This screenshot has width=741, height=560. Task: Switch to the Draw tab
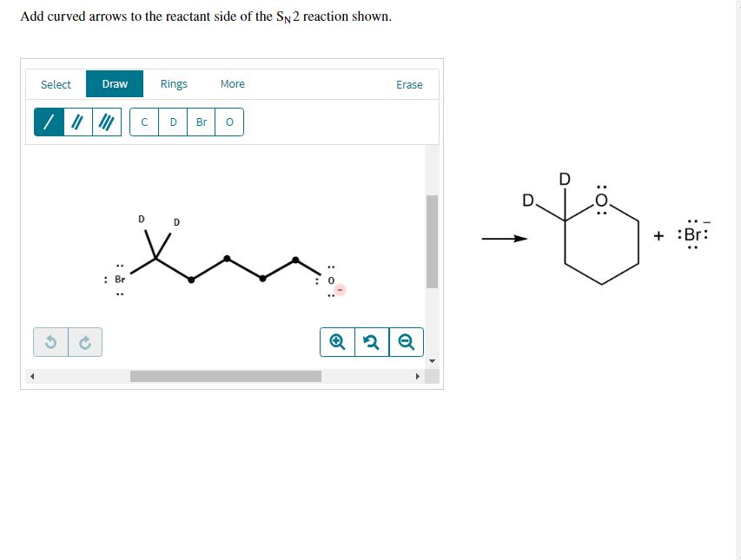(114, 83)
